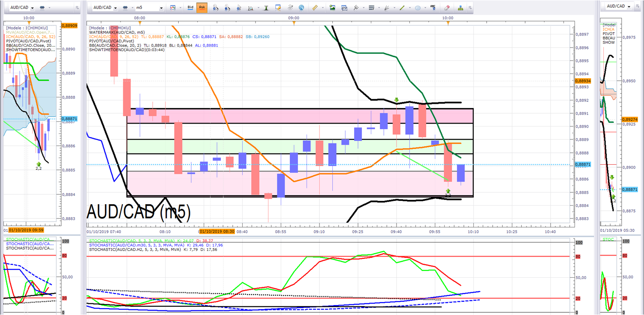The image size is (644, 315).
Task: Select the ruler measurement tool
Action: [x=315, y=8]
